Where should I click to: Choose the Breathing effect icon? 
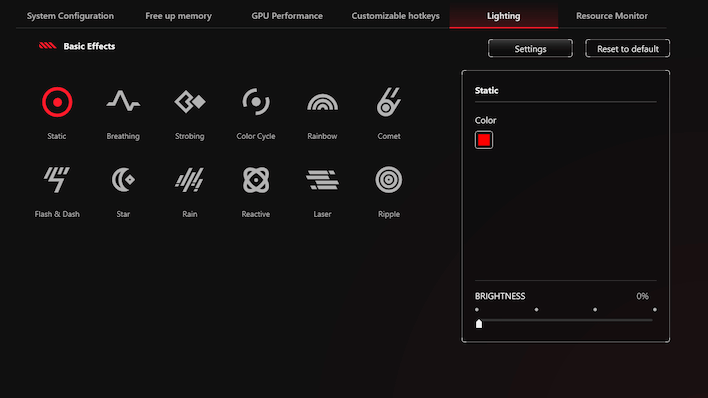coord(123,101)
